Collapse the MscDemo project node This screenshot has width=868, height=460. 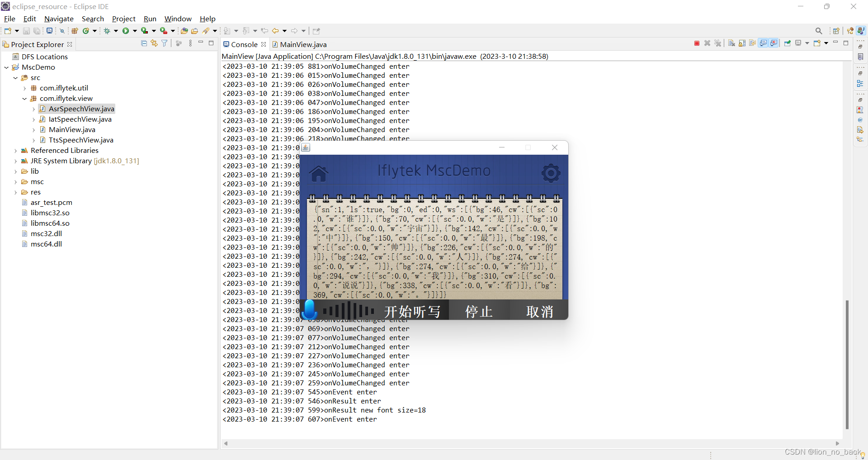[6, 67]
